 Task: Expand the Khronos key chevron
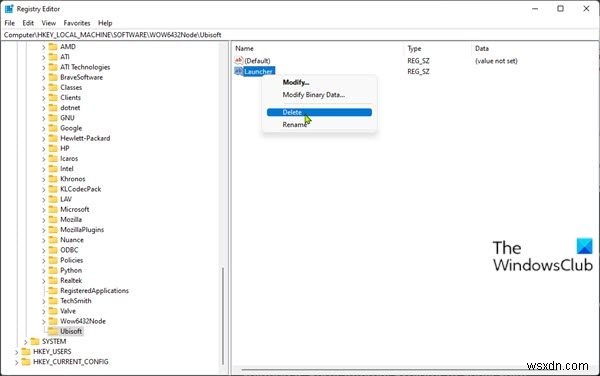coord(43,179)
